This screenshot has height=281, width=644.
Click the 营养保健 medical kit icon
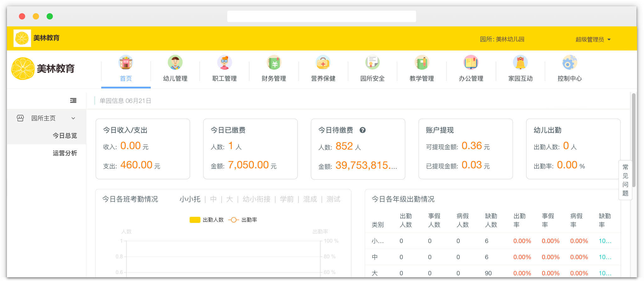click(x=323, y=62)
